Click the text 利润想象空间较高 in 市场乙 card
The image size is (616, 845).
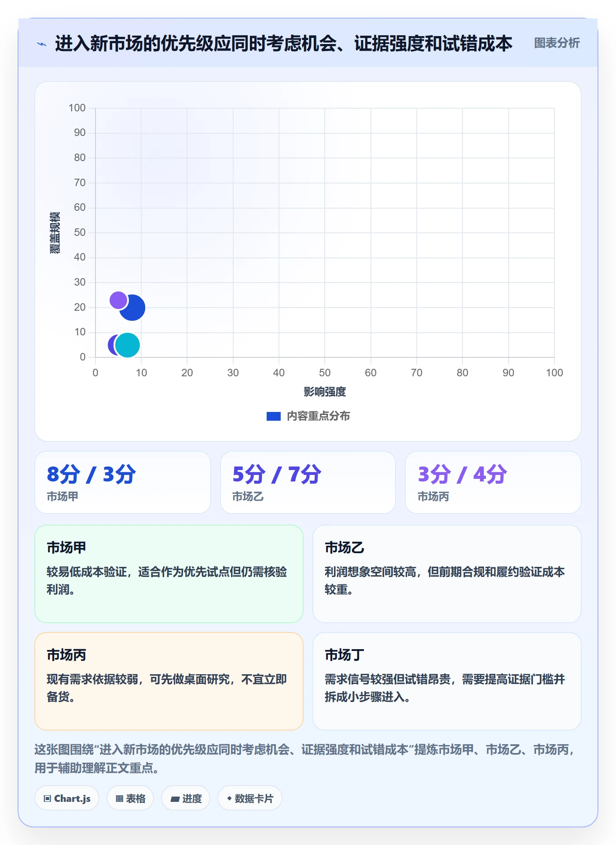pos(370,572)
